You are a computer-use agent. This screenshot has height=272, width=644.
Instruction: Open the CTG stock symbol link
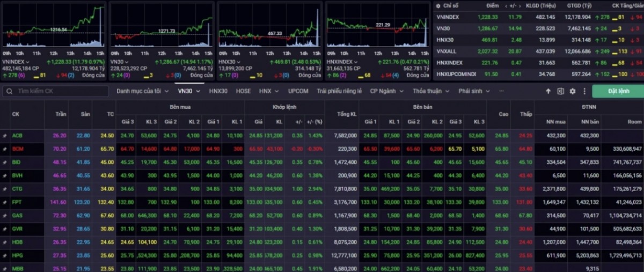[17, 189]
